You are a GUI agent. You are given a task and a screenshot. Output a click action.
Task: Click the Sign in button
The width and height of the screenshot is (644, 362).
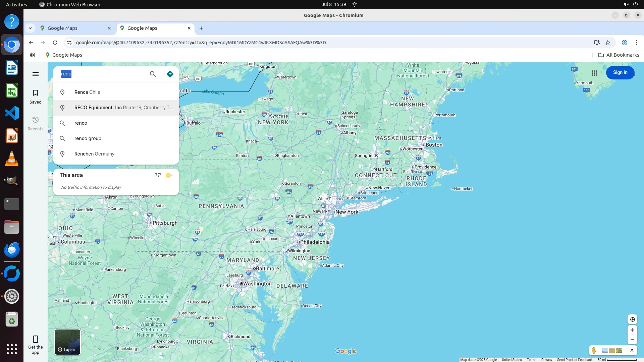(620, 73)
